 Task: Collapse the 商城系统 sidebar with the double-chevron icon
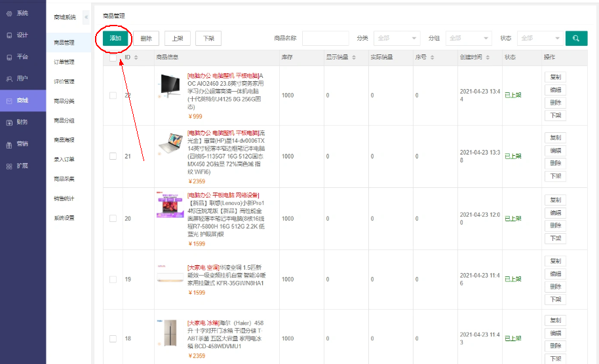click(87, 16)
